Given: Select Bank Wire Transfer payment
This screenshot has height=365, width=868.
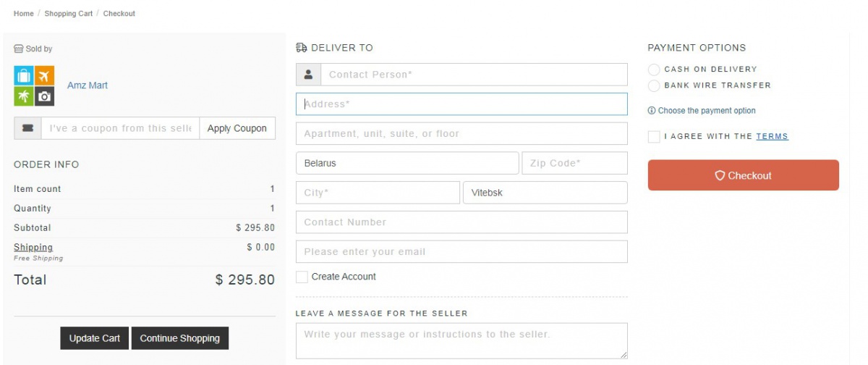Looking at the screenshot, I should (654, 85).
